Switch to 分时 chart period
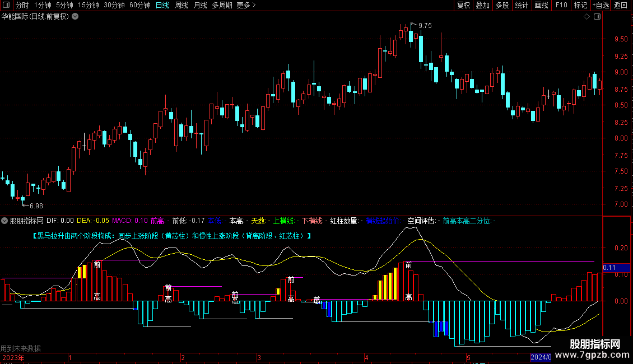 [22, 5]
